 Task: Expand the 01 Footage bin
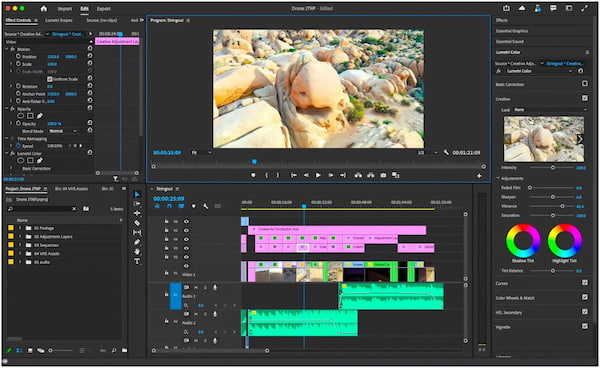click(x=20, y=228)
